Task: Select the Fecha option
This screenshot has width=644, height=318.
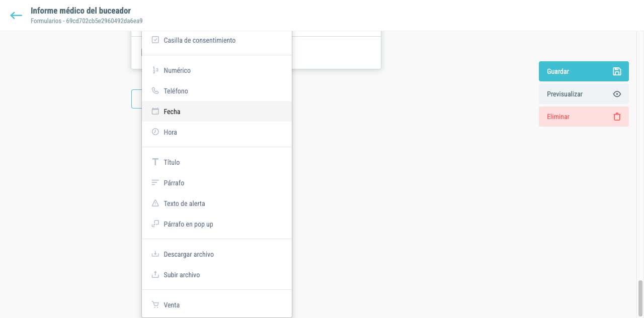Action: [217, 112]
